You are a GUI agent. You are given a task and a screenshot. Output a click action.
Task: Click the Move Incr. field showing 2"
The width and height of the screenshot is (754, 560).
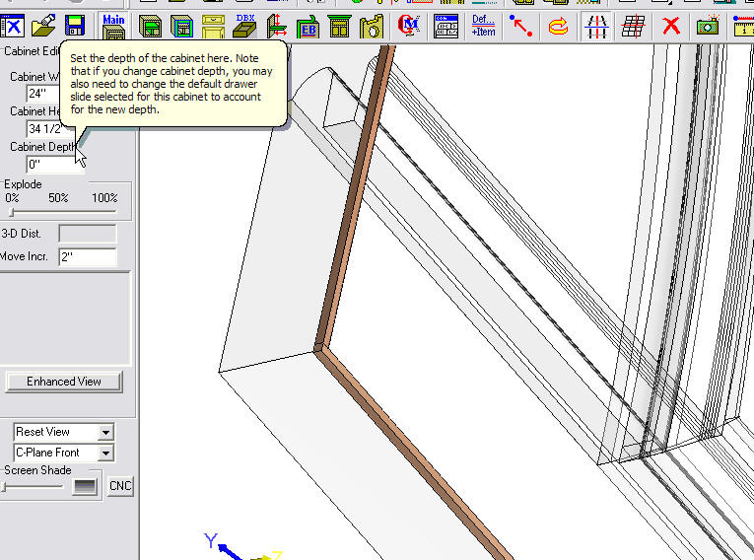[88, 257]
